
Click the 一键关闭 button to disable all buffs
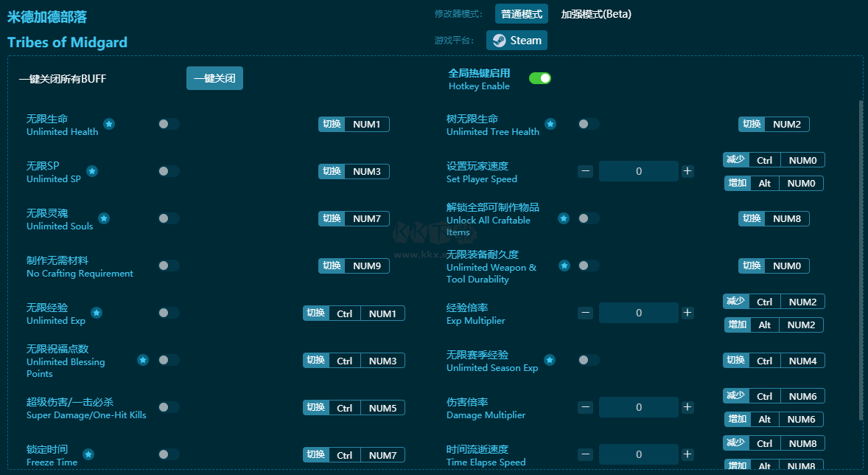(214, 78)
